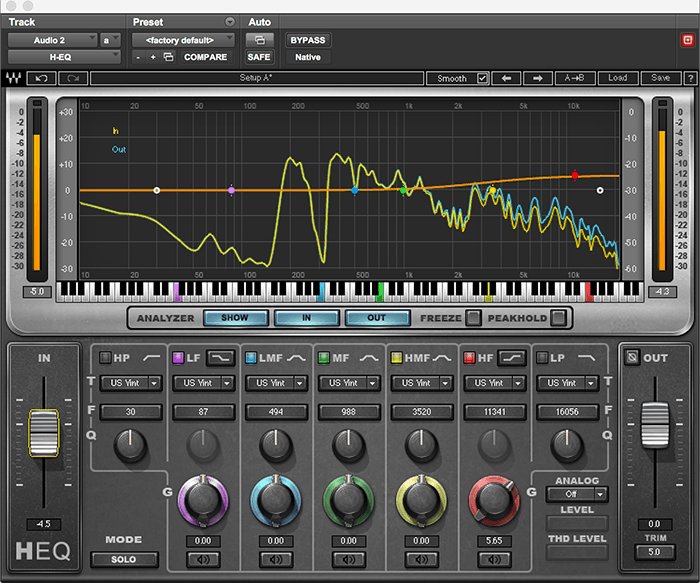Enable analyzer Freeze
The width and height of the screenshot is (700, 583).
point(473,318)
